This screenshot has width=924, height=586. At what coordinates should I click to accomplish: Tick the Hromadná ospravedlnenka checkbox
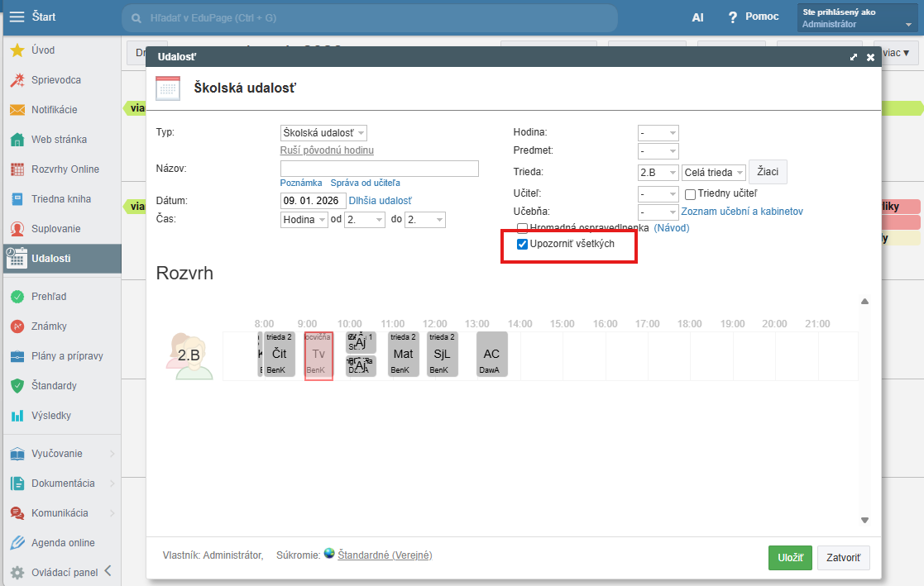pyautogui.click(x=522, y=228)
